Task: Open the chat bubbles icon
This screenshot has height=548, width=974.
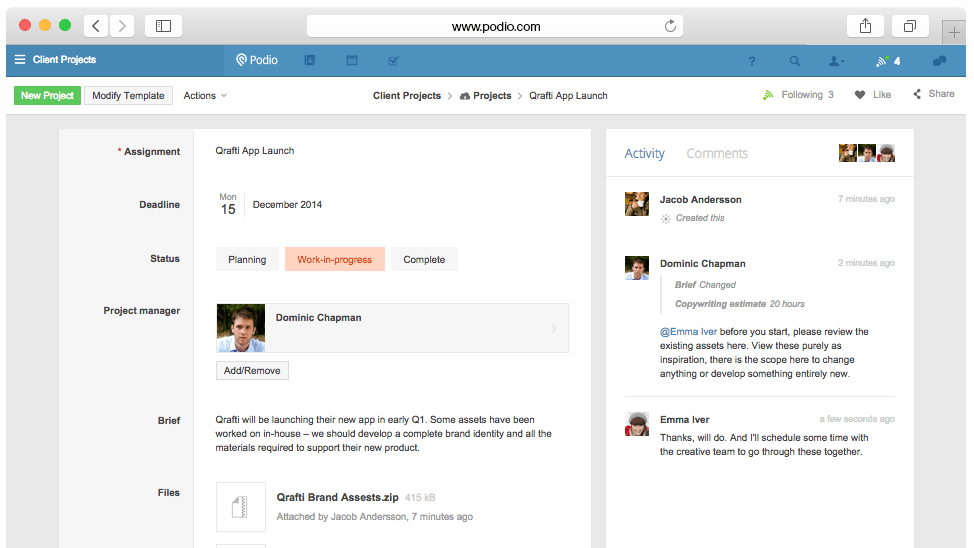Action: coord(939,61)
